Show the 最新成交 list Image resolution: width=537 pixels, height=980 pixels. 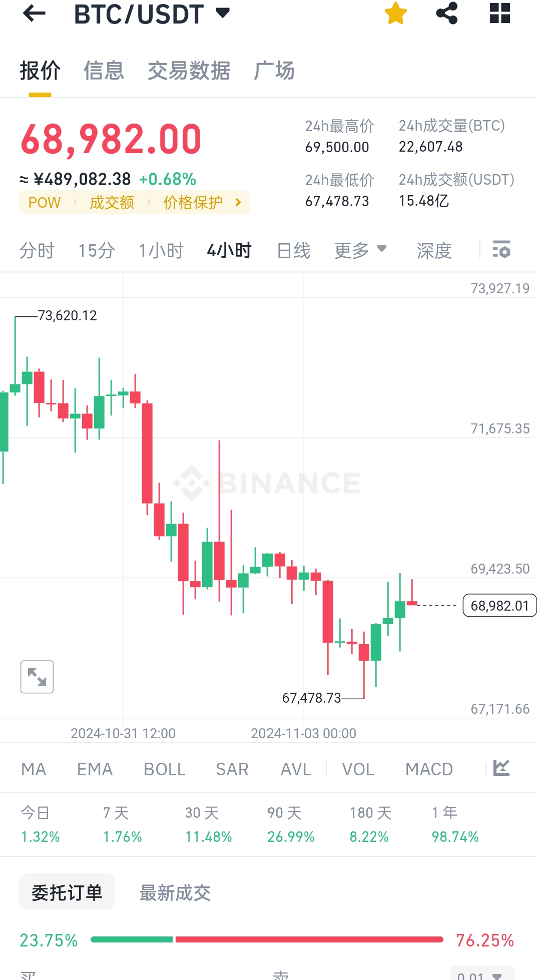point(175,892)
